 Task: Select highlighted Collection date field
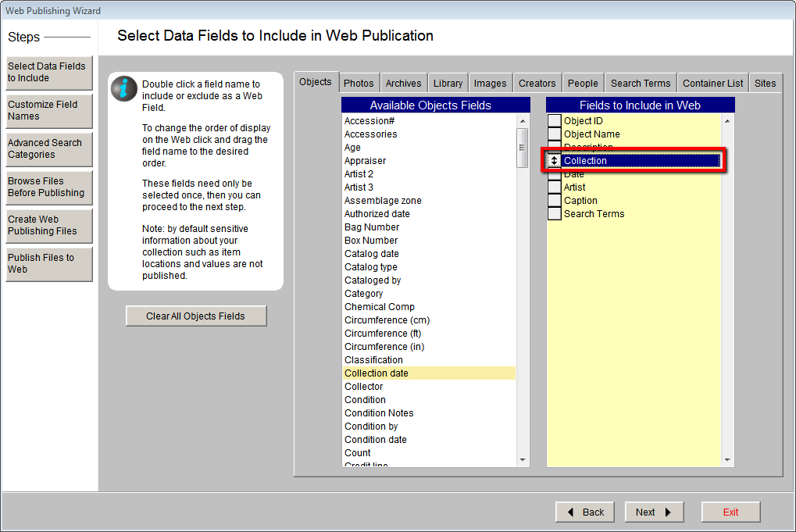pos(430,373)
